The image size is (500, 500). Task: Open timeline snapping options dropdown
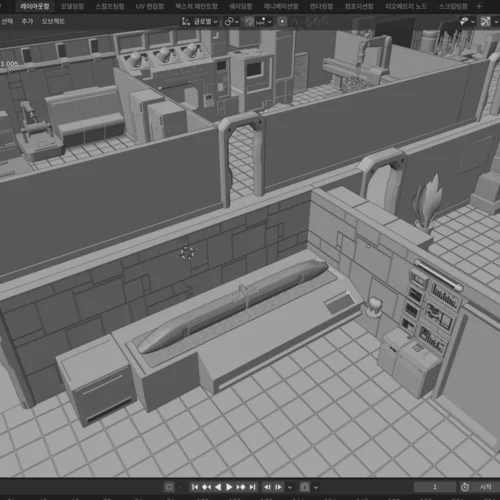point(316,487)
